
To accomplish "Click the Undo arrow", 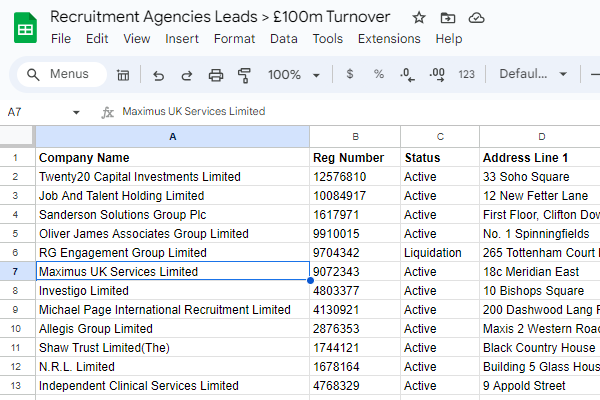I will pyautogui.click(x=158, y=75).
